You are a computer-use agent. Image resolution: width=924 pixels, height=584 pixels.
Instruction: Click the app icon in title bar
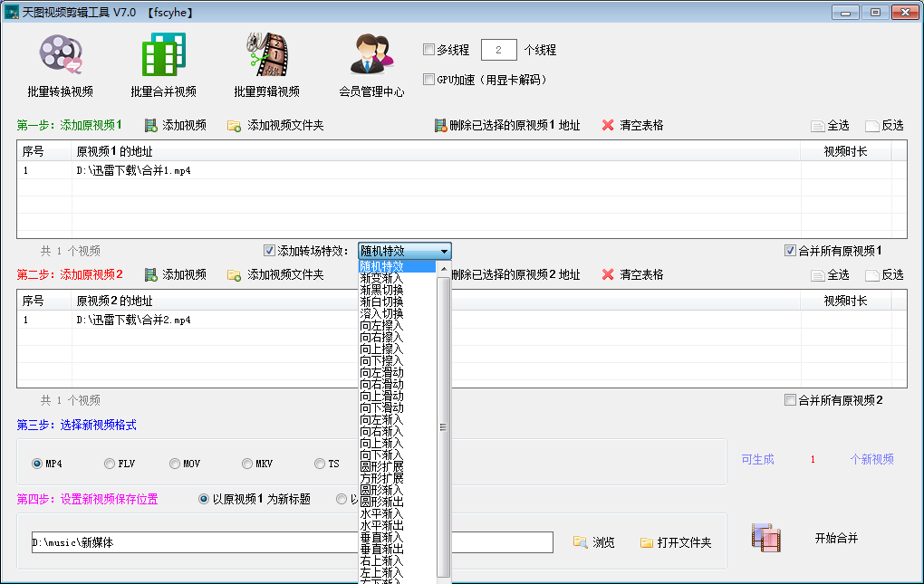[11, 12]
